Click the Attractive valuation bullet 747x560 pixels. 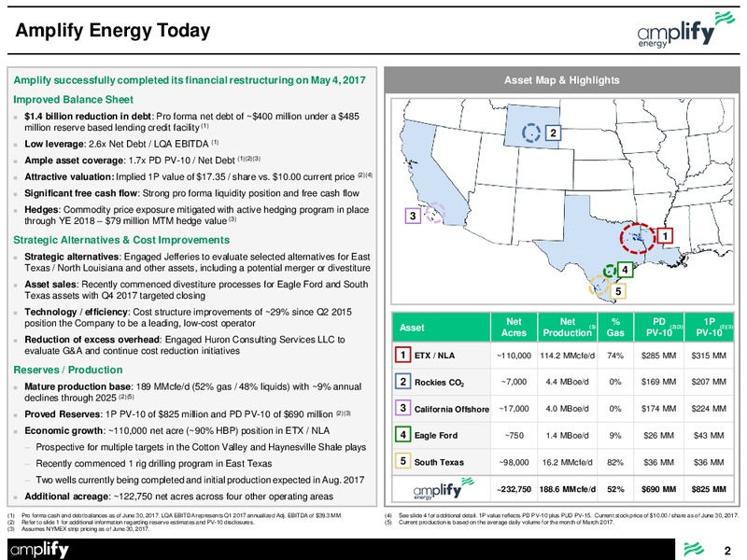tap(198, 176)
